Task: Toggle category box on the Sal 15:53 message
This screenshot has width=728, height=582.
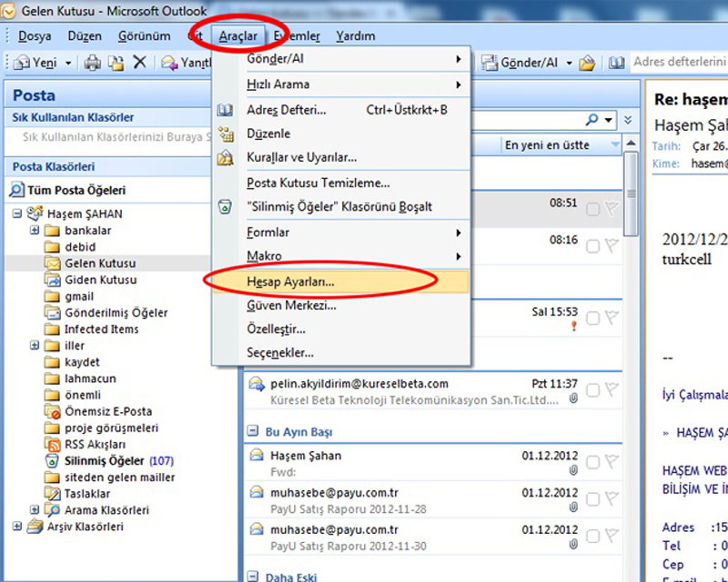Action: [592, 318]
